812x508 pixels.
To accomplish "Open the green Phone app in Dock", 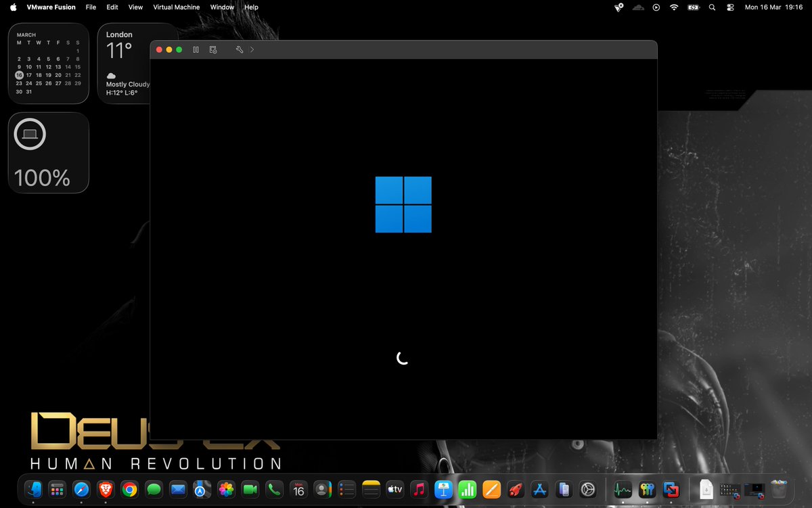I will click(x=274, y=488).
